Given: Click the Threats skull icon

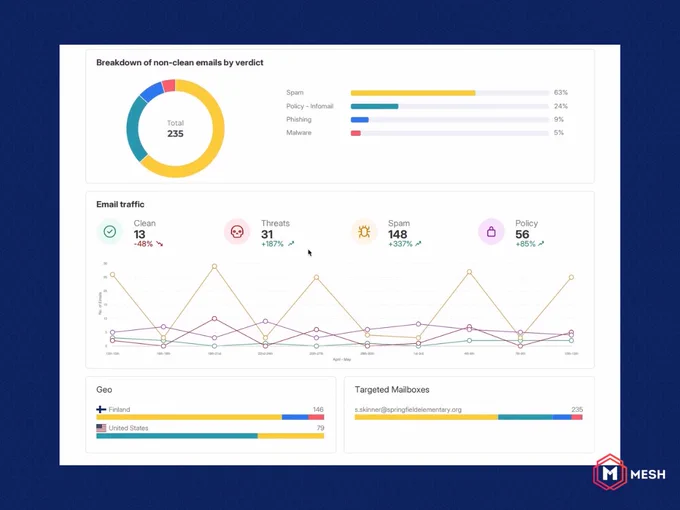Looking at the screenshot, I should (x=237, y=232).
